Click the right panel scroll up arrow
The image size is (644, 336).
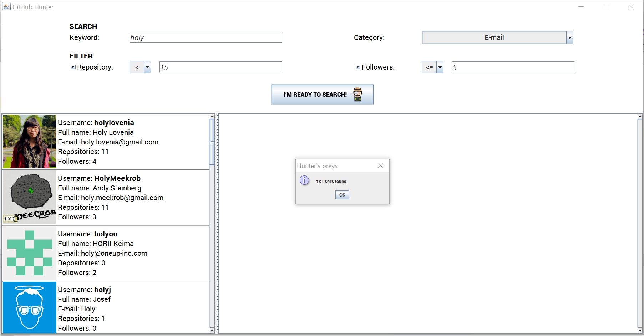(x=640, y=117)
